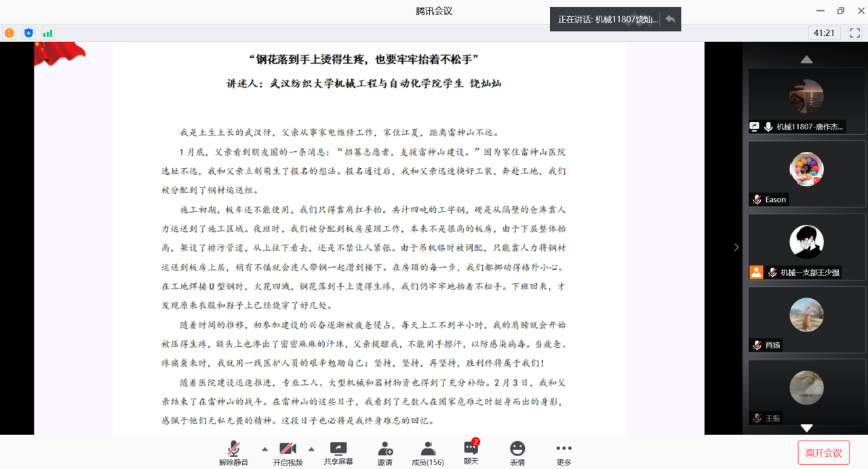Open 成员(156) participants list
This screenshot has width=868, height=469.
427,452
